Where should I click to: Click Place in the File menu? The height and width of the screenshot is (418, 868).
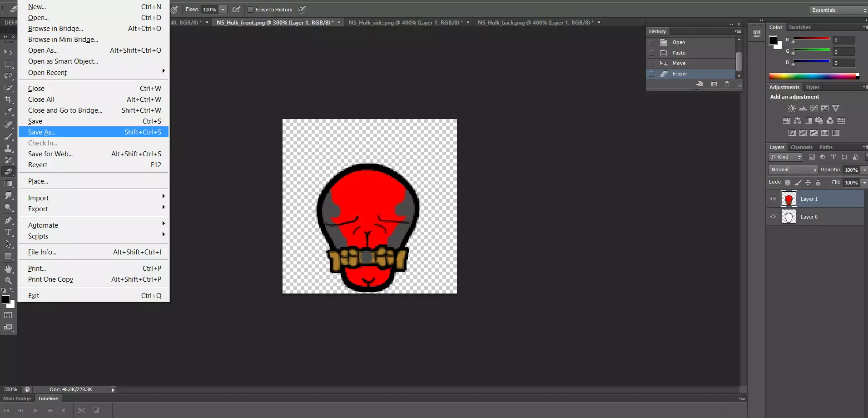point(94,181)
